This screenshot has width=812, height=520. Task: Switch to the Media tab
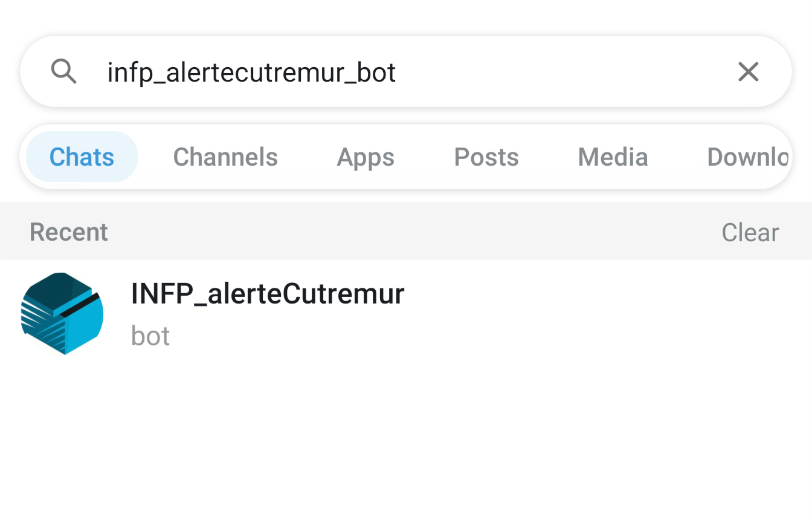[x=613, y=157]
